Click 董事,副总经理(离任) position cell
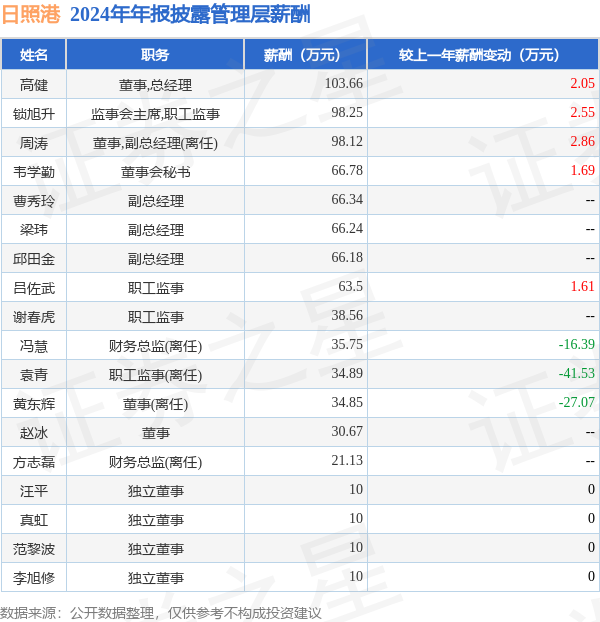 [155, 143]
